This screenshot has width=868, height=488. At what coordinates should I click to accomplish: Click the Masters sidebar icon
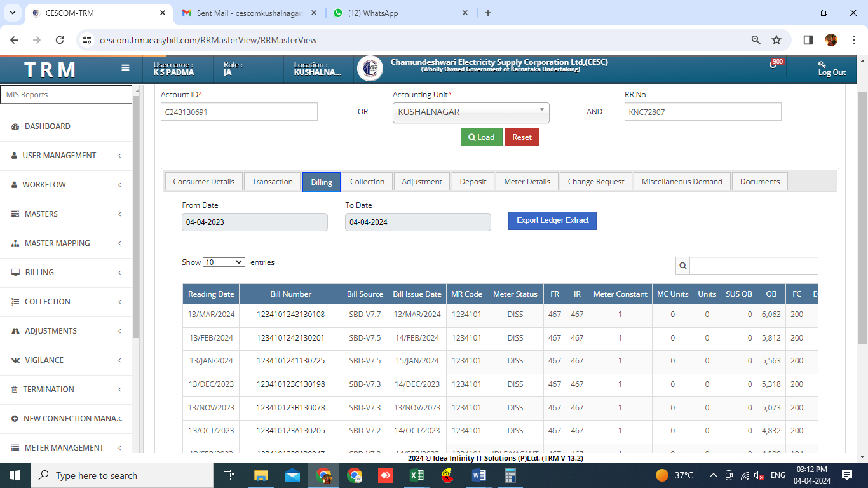(15, 214)
